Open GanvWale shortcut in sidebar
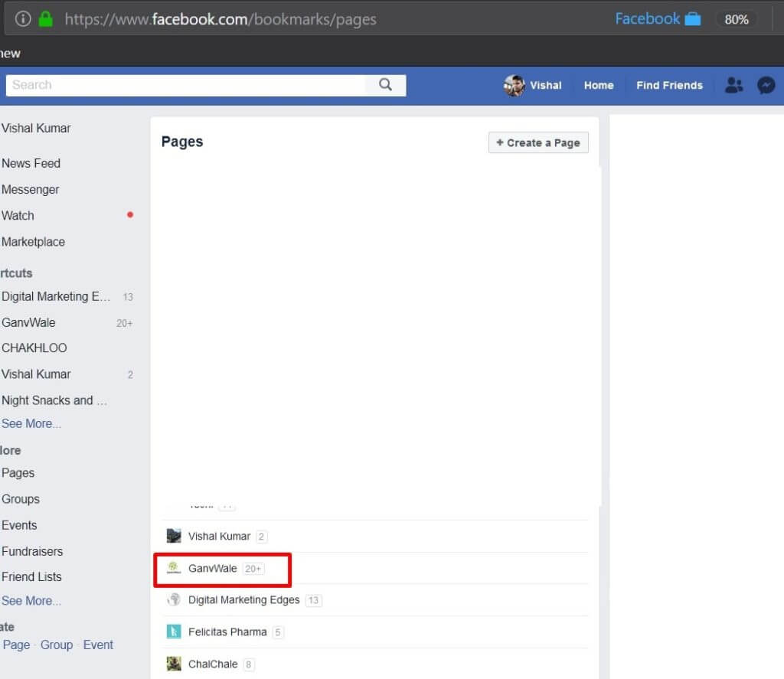This screenshot has width=784, height=679. (x=28, y=322)
